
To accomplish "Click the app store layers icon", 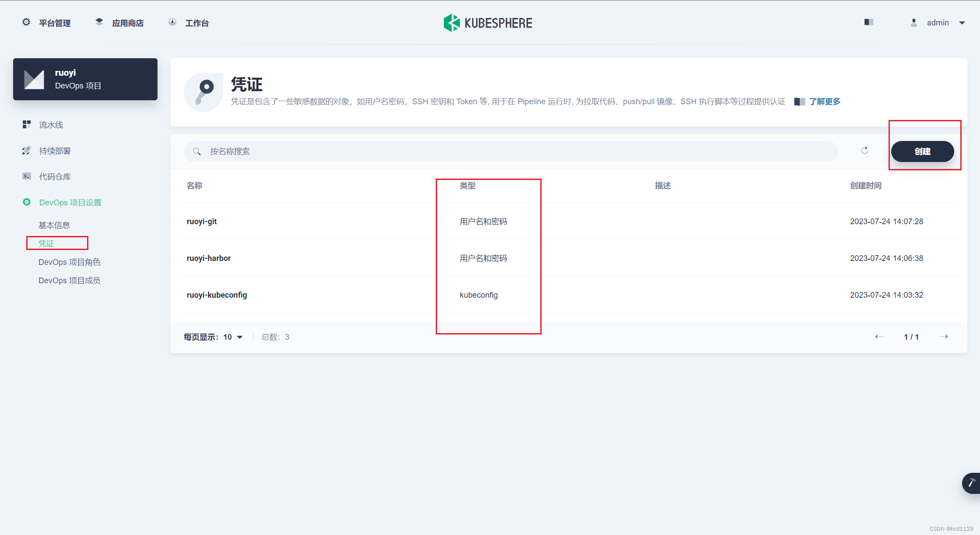I will 99,21.
